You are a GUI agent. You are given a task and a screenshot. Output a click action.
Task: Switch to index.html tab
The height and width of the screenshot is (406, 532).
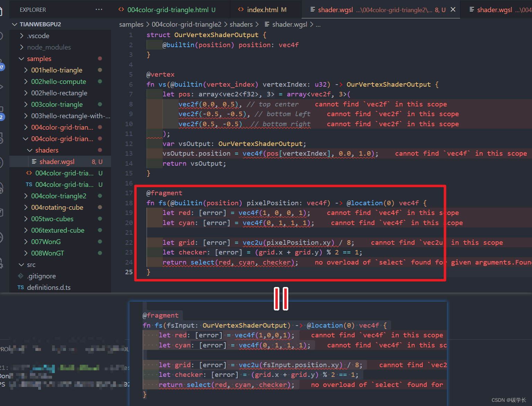[x=262, y=10]
